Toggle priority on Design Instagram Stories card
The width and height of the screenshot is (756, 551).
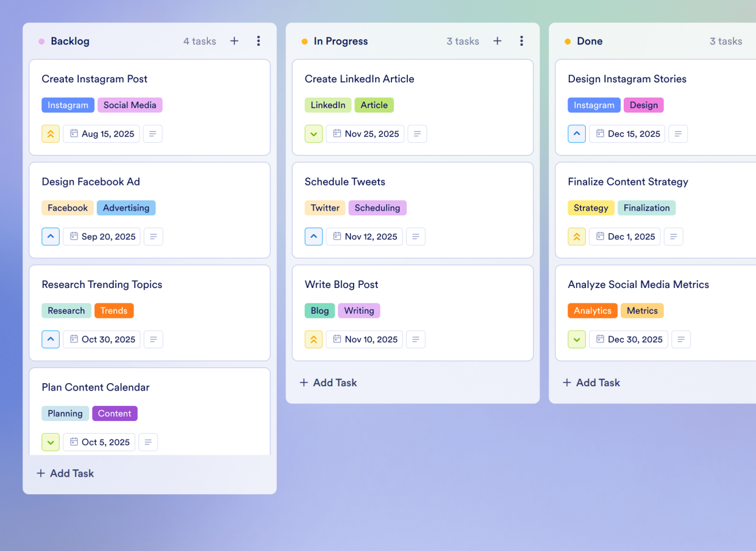pos(577,134)
